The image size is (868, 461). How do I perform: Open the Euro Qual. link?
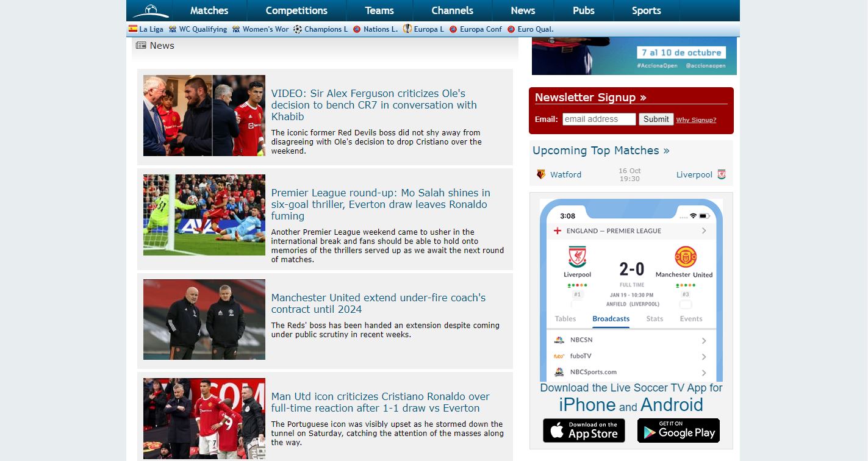[x=536, y=29]
